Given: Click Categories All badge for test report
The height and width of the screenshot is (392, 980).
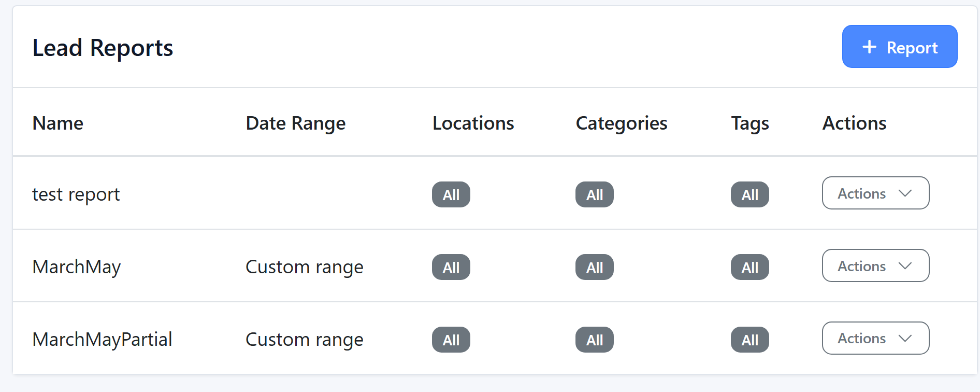Looking at the screenshot, I should 594,195.
